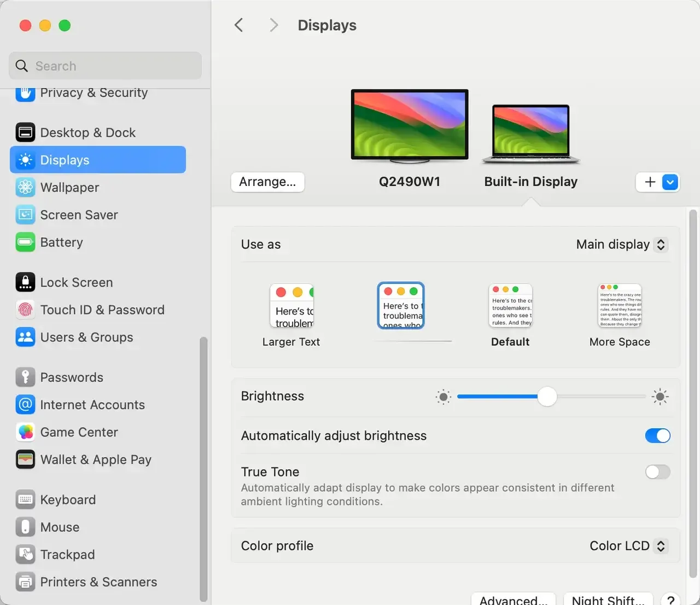700x605 pixels.
Task: Click the Screen Saver icon
Action: [x=25, y=214]
